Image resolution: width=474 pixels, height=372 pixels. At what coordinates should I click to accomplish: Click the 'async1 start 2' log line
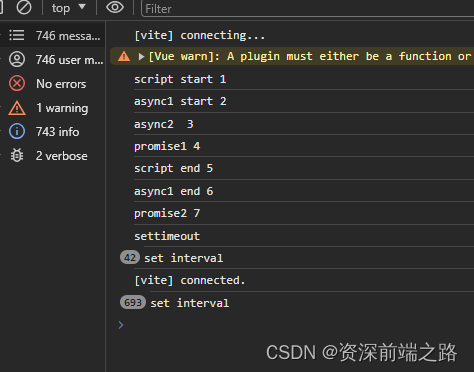point(180,101)
